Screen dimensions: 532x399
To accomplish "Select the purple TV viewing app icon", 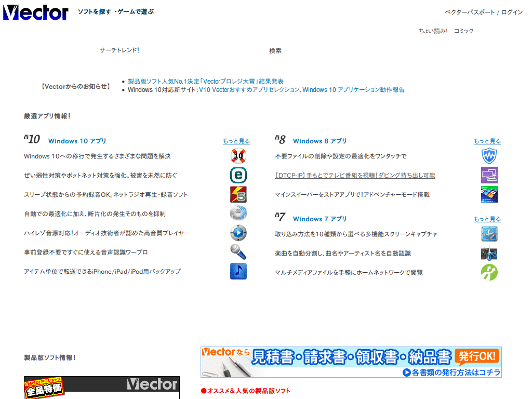I will tap(489, 175).
